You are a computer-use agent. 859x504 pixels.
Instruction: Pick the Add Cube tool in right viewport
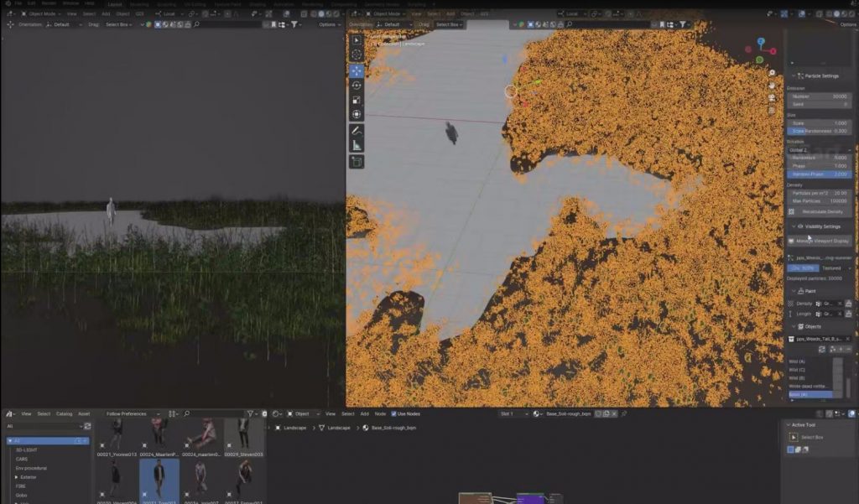[x=357, y=162]
